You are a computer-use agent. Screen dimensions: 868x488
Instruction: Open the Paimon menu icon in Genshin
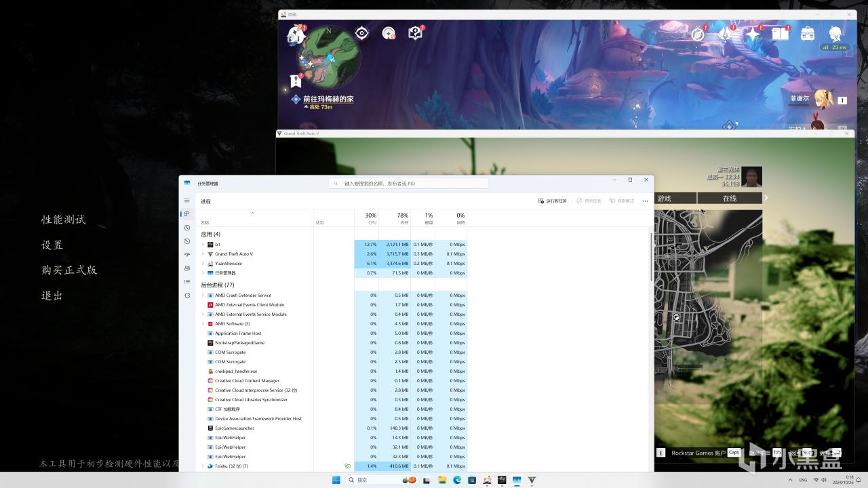coord(296,34)
